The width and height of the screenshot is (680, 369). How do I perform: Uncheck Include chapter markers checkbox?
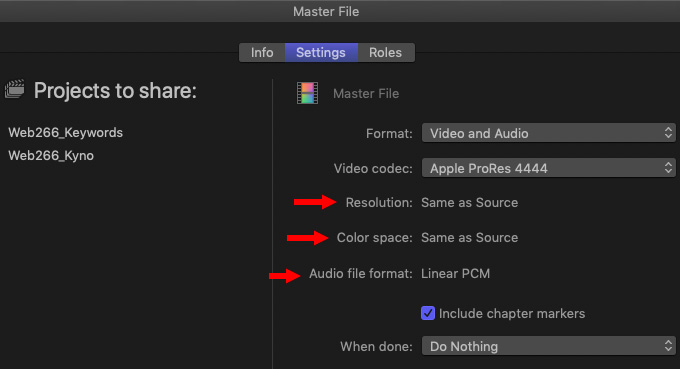pos(428,313)
